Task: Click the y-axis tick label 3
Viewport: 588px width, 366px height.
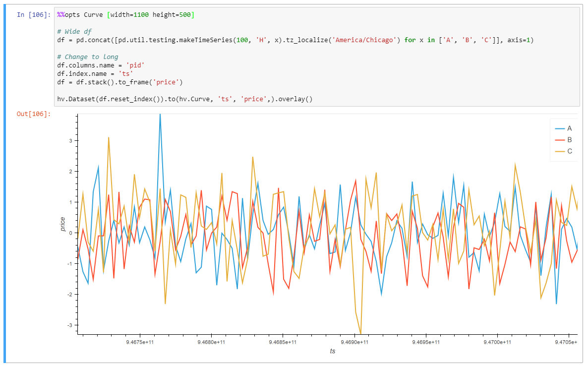Action: point(71,141)
